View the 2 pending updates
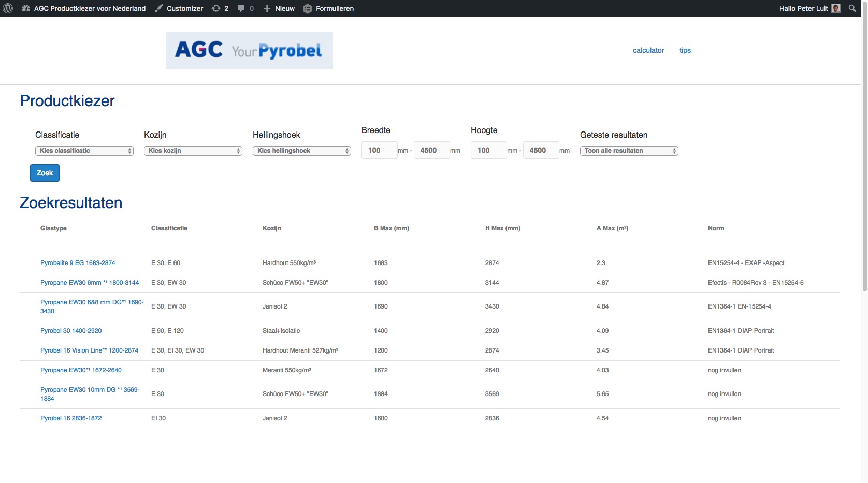Screen dimensions: 868x483 tap(220, 8)
